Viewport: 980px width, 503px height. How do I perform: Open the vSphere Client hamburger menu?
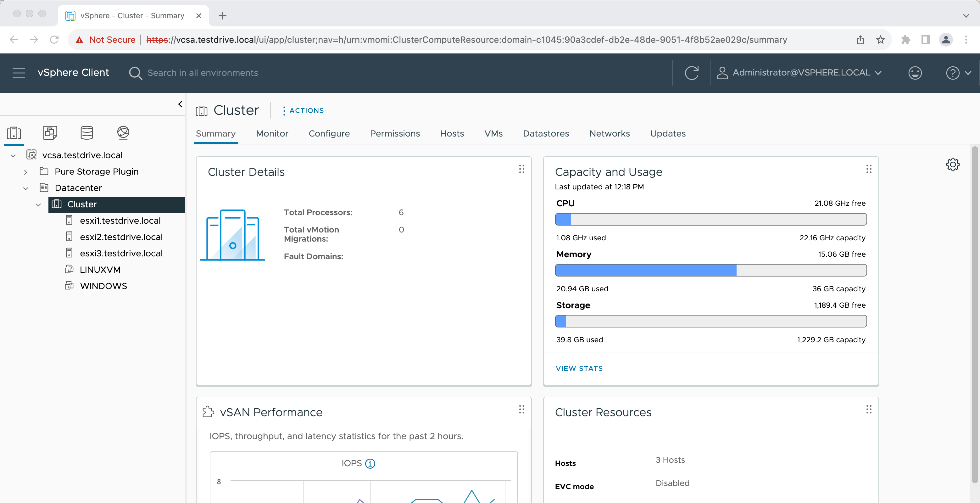(19, 73)
